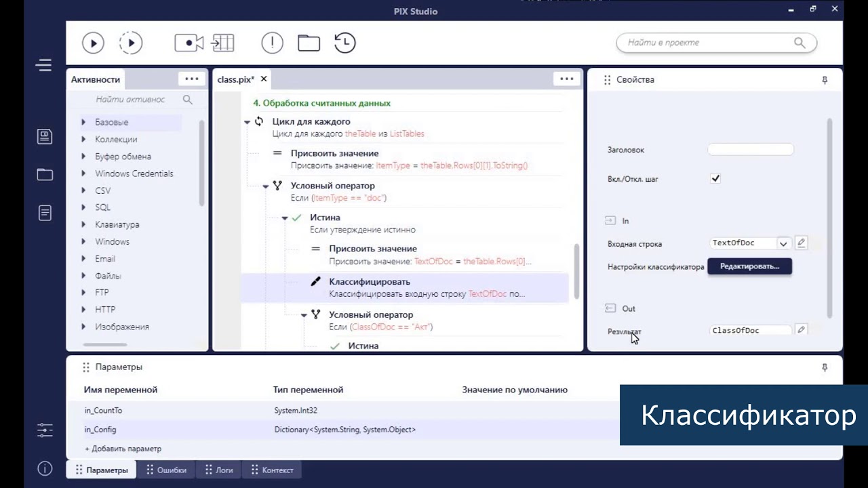Click the Активности list vertical scrollbar

coord(202,163)
